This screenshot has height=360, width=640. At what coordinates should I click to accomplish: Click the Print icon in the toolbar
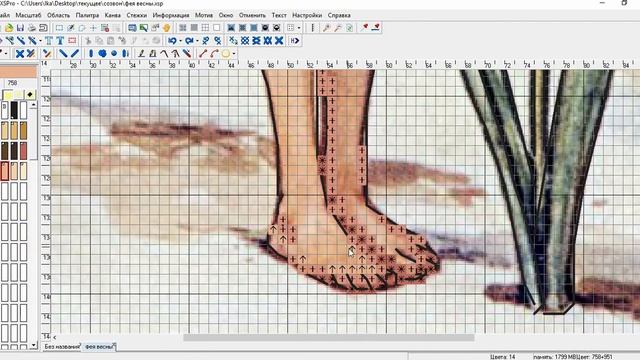(x=31, y=28)
